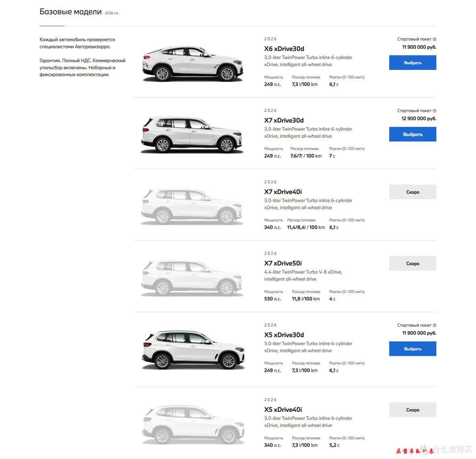Viewport: 476px width, 459px height.
Task: Click the info icon beside X6 Стартовый пакет
Action: 435,39
